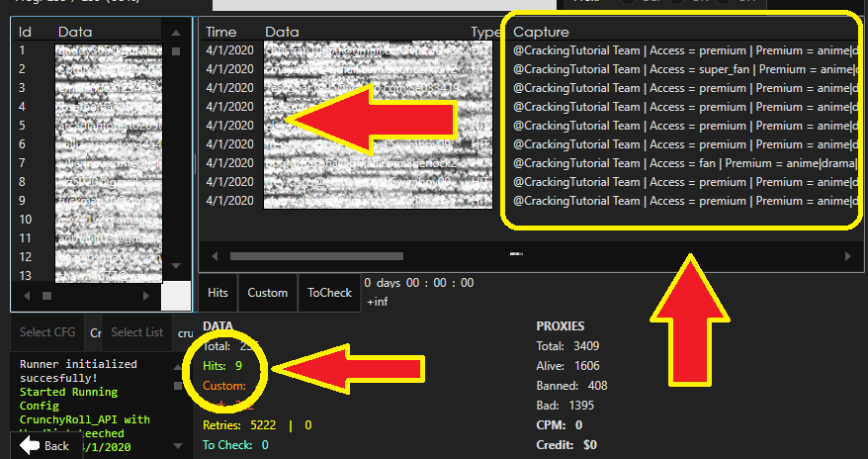Click the 'Started Running Config' log line
Screen dimensions: 868x459
[x=68, y=399]
